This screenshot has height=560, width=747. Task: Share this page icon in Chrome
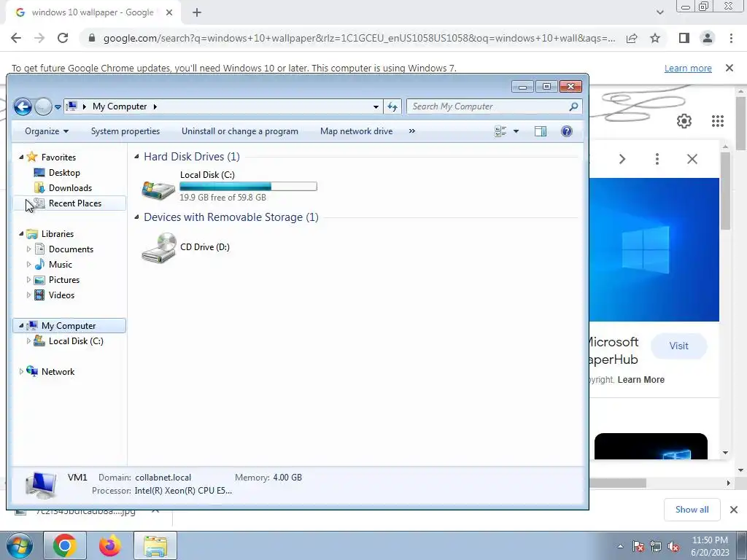pyautogui.click(x=632, y=38)
